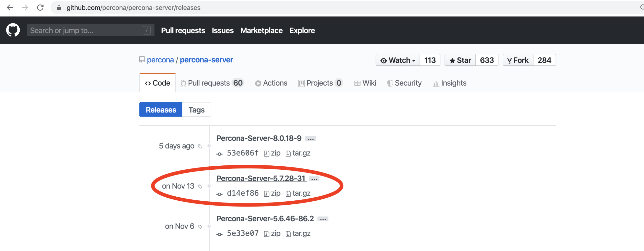Switch to the Insights tab
This screenshot has width=644, height=251.
click(x=450, y=83)
